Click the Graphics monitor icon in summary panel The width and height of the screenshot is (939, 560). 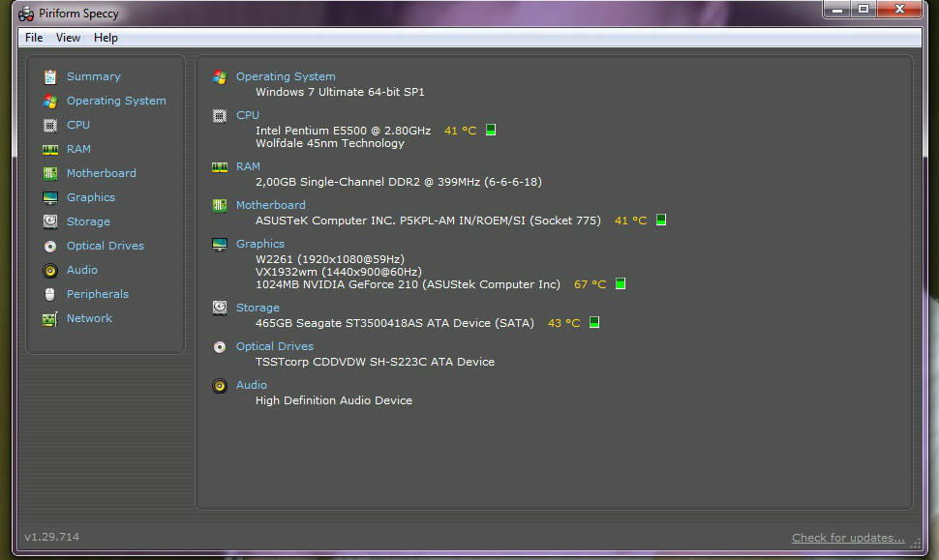pos(220,244)
